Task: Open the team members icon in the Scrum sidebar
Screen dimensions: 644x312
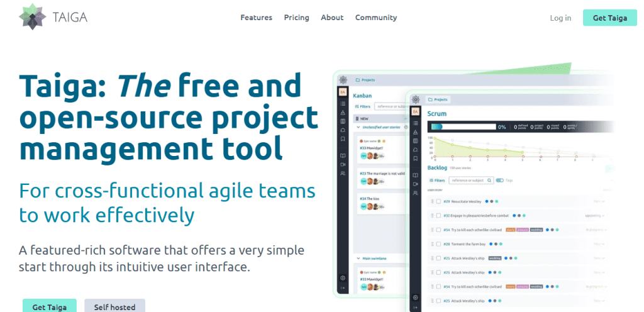Action: pyautogui.click(x=415, y=193)
